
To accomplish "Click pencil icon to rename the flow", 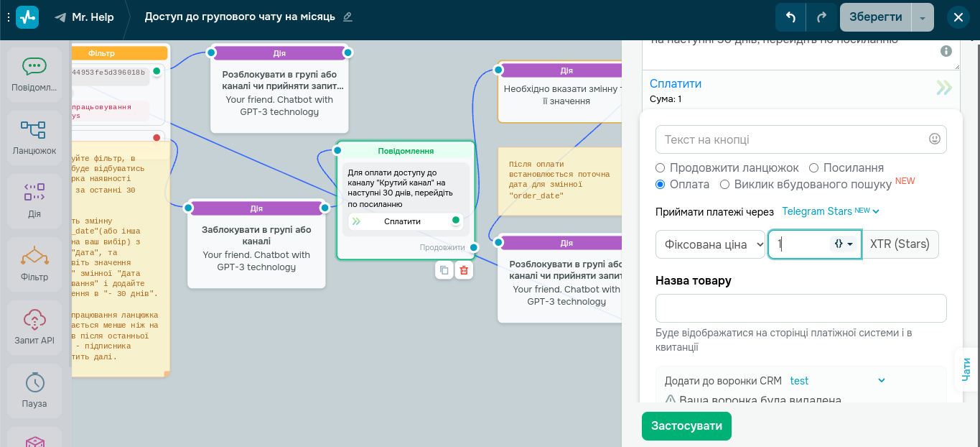I will click(x=348, y=17).
